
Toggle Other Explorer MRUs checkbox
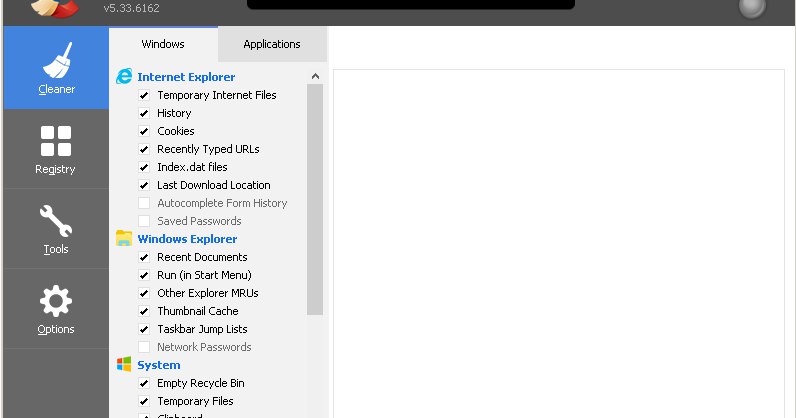(144, 293)
